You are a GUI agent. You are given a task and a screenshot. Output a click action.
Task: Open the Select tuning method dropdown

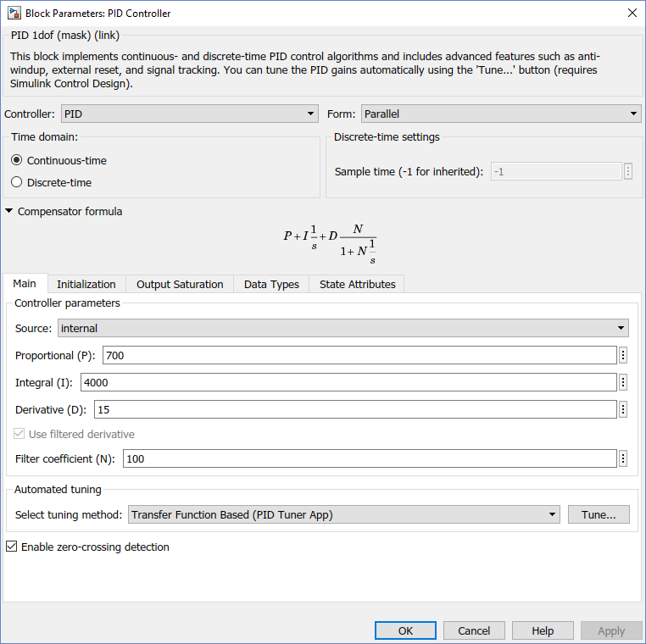(x=343, y=514)
